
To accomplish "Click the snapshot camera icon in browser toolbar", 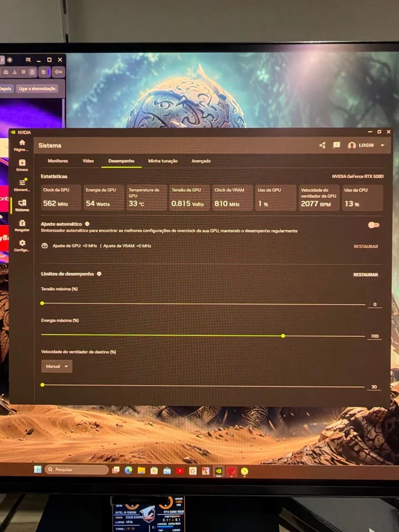I will tap(6, 72).
